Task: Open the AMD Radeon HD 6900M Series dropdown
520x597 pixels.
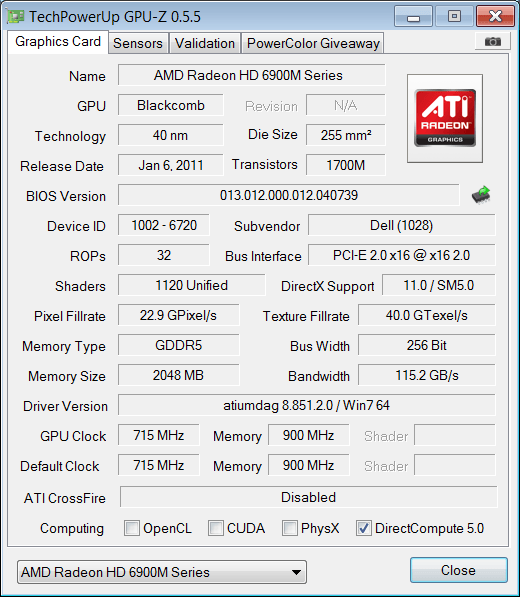Action: [x=162, y=572]
